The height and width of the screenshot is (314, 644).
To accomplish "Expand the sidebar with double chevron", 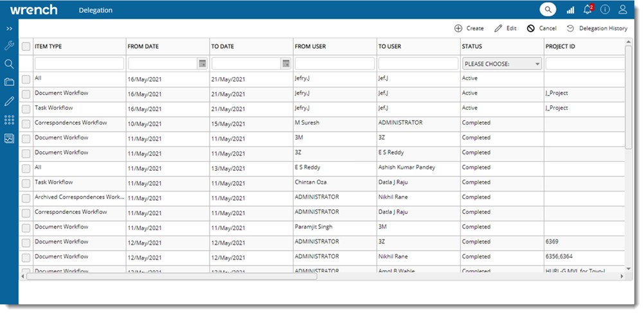I will point(9,29).
